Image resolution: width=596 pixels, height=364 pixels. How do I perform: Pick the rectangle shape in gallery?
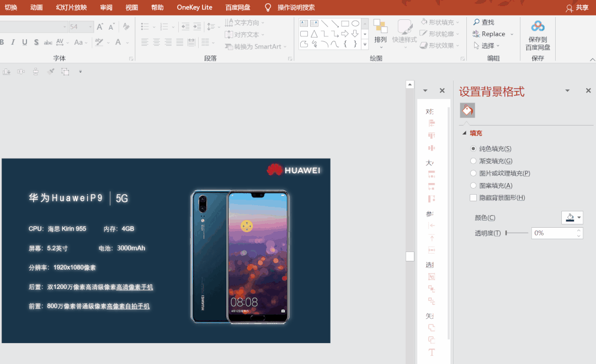[345, 23]
